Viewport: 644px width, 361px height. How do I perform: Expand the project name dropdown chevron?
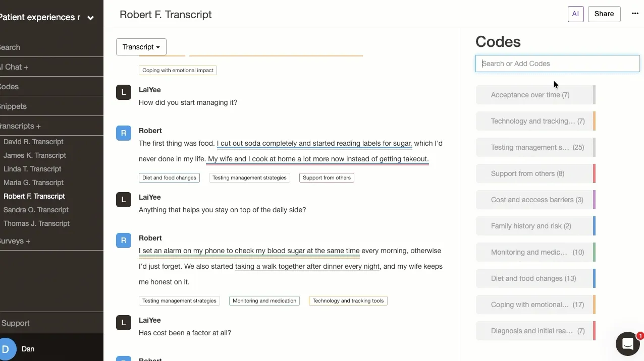coord(90,18)
